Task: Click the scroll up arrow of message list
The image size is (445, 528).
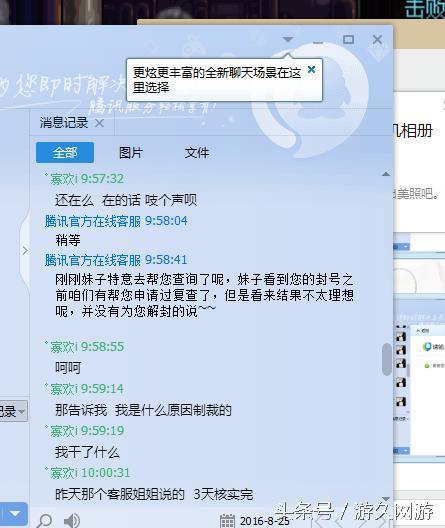Action: click(386, 174)
